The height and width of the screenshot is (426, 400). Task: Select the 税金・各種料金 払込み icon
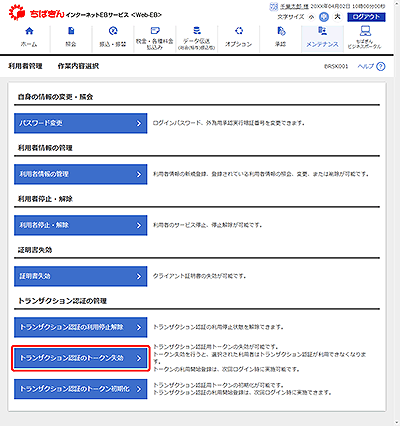click(155, 31)
